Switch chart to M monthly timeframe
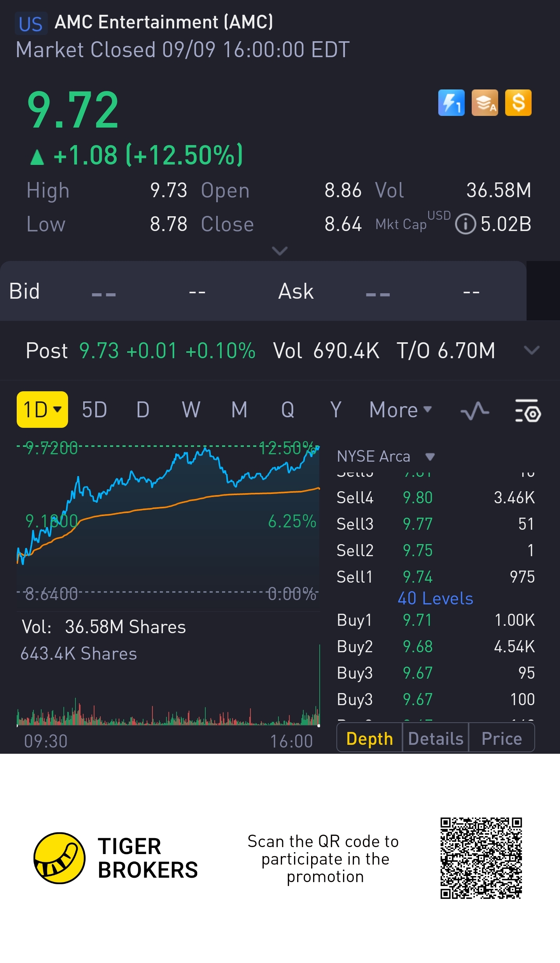The width and height of the screenshot is (560, 963). click(x=239, y=410)
